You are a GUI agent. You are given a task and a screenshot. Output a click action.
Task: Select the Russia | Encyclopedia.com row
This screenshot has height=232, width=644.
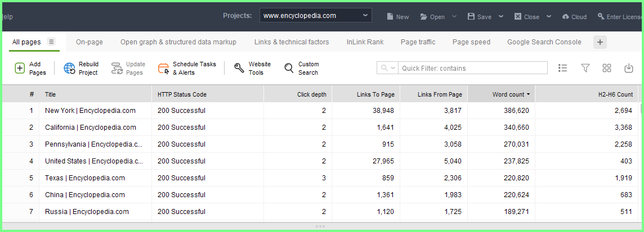320,212
